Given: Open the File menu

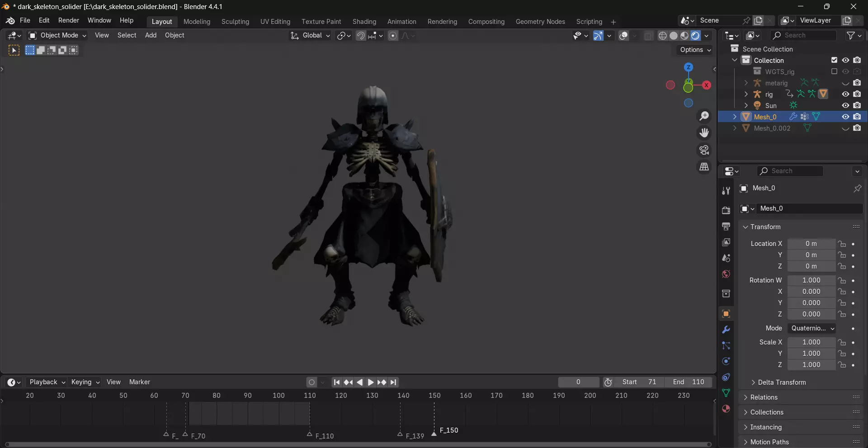Looking at the screenshot, I should [25, 20].
